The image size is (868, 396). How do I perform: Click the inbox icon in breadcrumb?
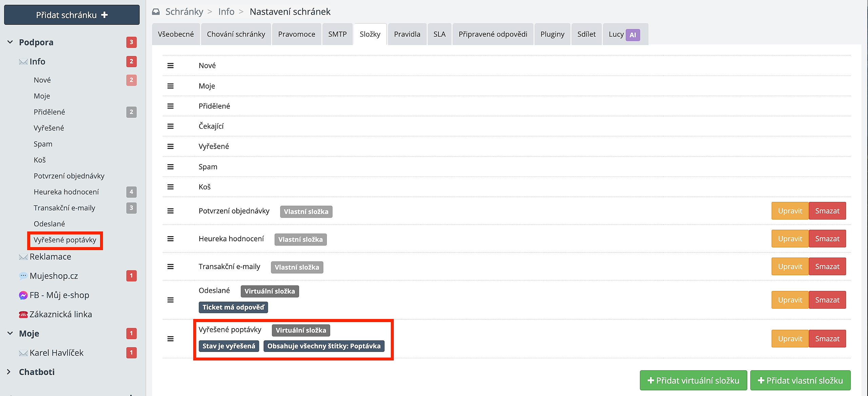coord(156,12)
